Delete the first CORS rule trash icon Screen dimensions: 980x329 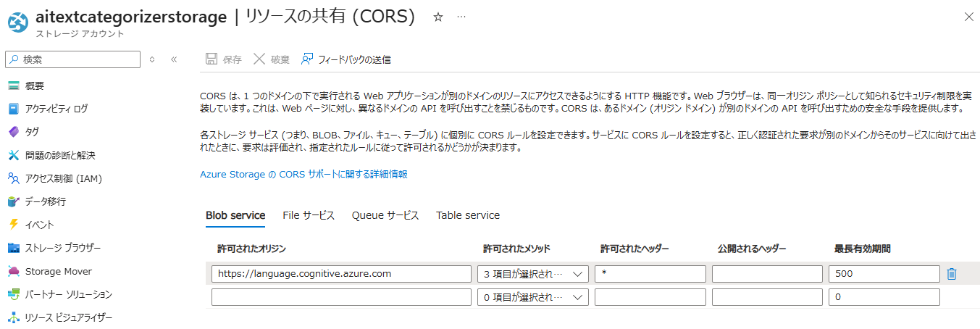pyautogui.click(x=952, y=274)
